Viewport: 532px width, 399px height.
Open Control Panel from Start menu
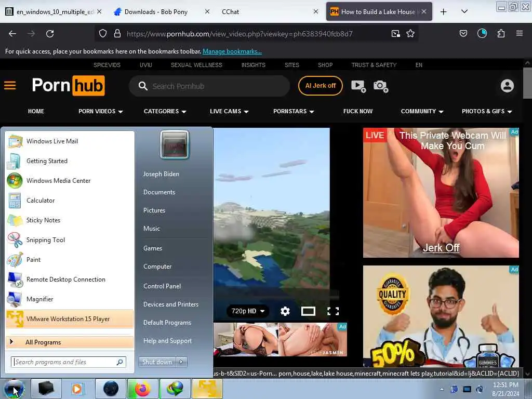162,286
